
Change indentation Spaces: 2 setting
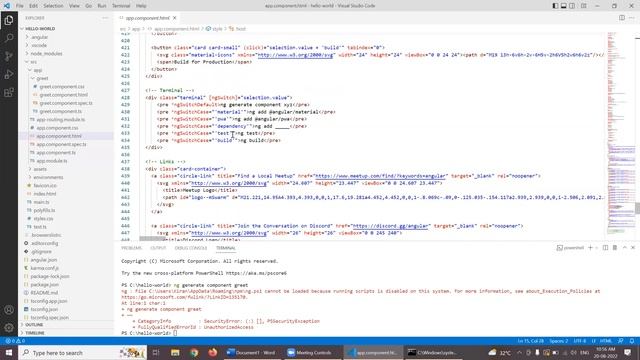[x=558, y=341]
